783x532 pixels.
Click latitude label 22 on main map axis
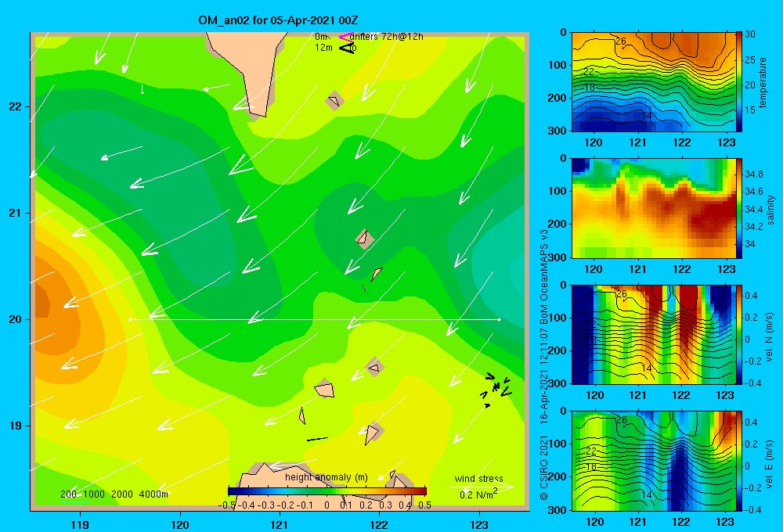pyautogui.click(x=15, y=106)
